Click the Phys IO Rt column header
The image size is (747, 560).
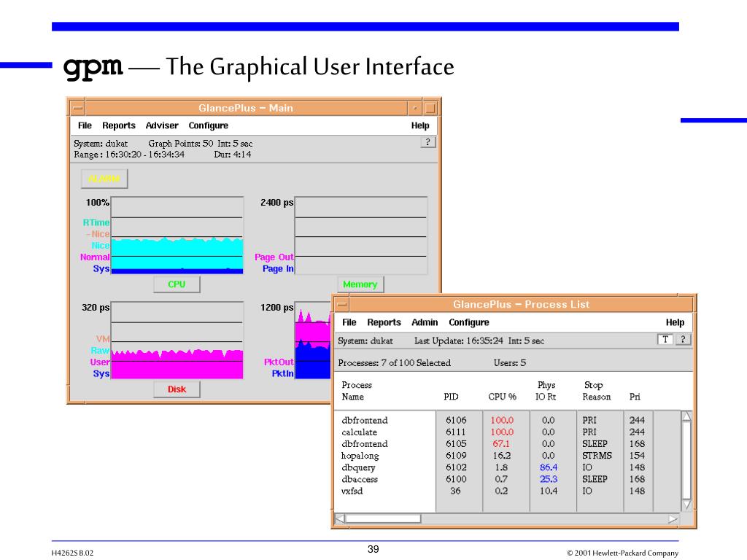pyautogui.click(x=546, y=391)
